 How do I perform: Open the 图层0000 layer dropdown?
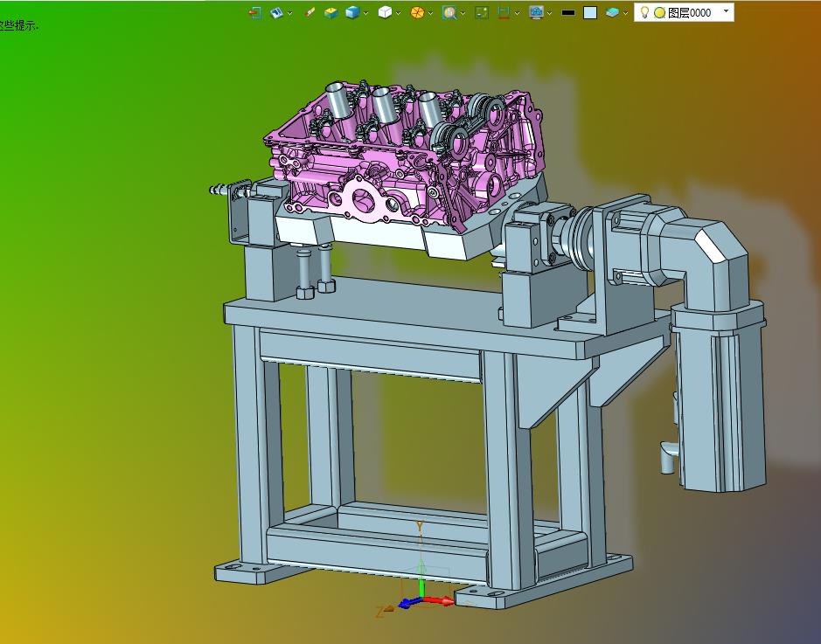726,11
